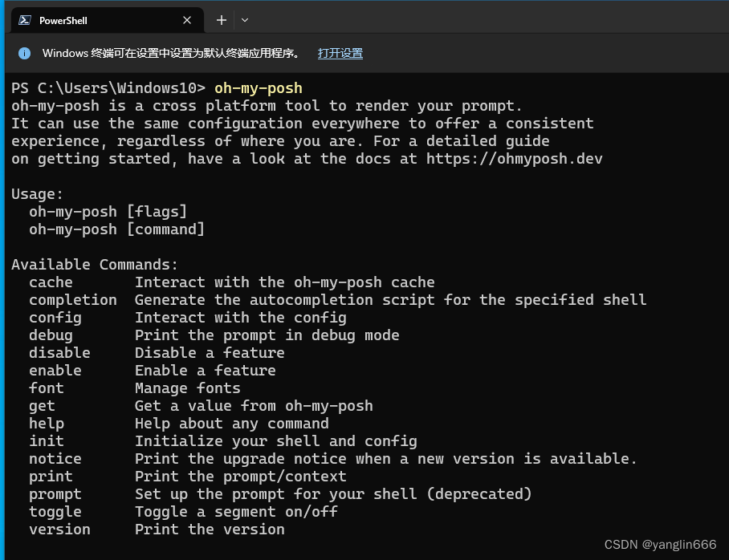The image size is (729, 560).
Task: Click the 'enable' command name
Action: pyautogui.click(x=55, y=371)
